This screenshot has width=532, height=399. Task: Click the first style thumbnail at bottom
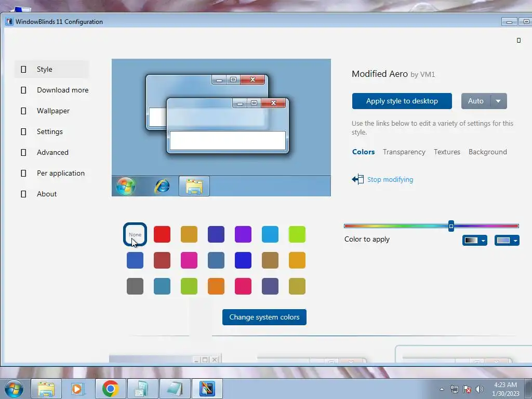pos(165,358)
